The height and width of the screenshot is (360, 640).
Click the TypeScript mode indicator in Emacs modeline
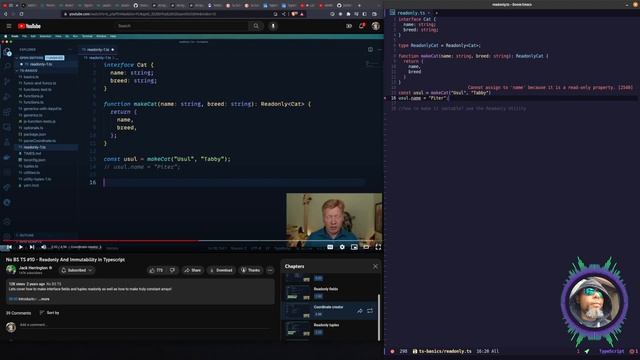[611, 351]
